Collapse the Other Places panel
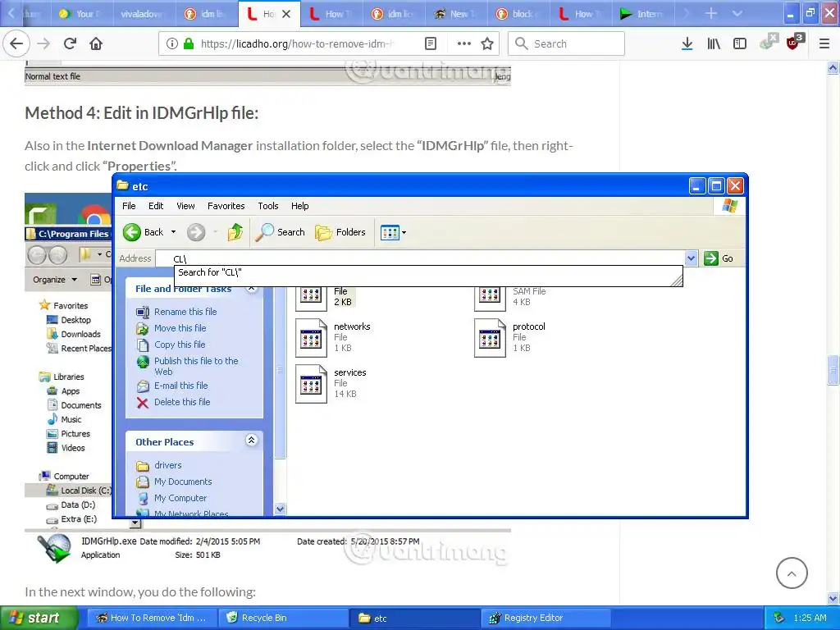The image size is (840, 630). 251,441
